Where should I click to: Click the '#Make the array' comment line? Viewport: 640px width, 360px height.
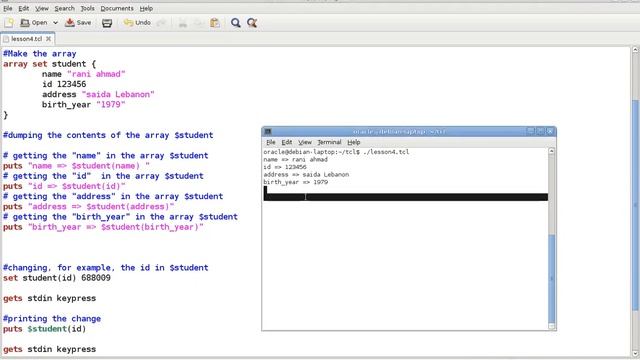(40, 53)
